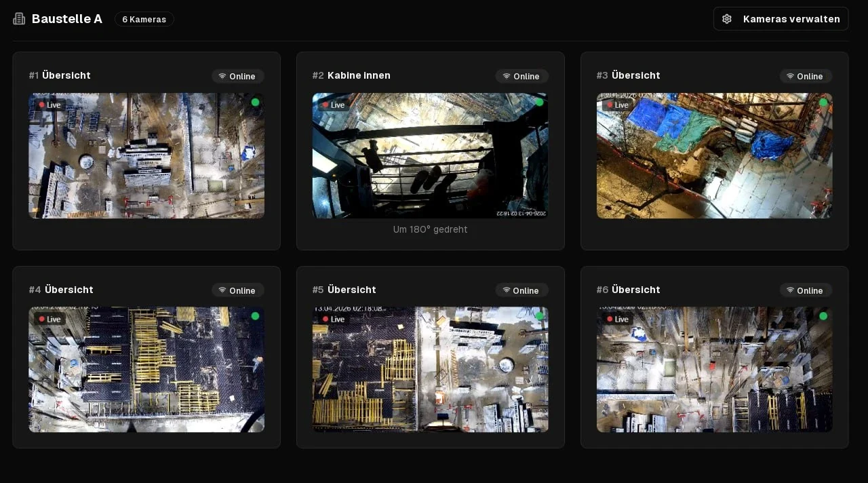Open Kameras verwalten settings
Screen dimensions: 868x483
(781, 19)
